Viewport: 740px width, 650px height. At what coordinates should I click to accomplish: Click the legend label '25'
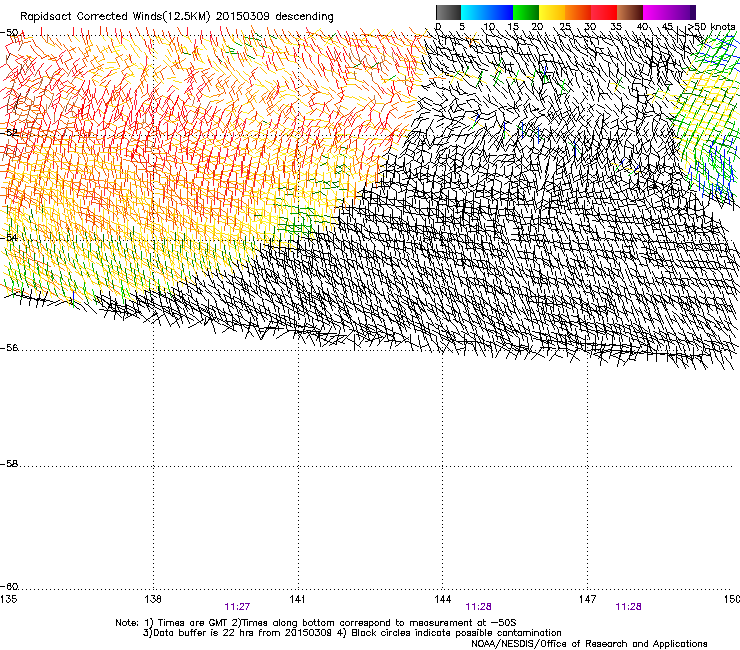tap(565, 26)
